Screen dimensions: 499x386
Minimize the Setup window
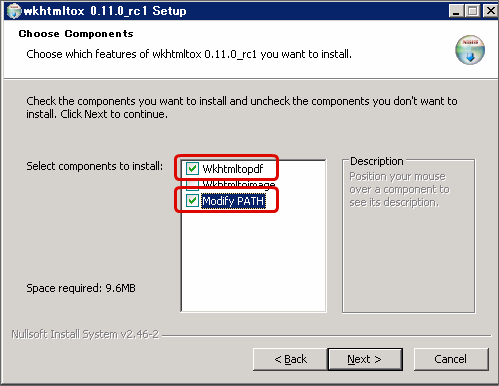pos(456,11)
